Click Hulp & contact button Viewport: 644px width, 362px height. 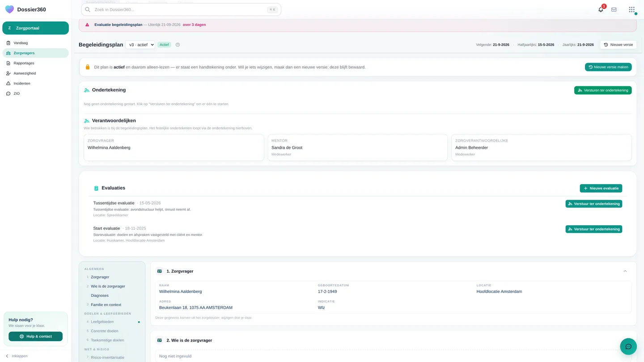click(36, 337)
